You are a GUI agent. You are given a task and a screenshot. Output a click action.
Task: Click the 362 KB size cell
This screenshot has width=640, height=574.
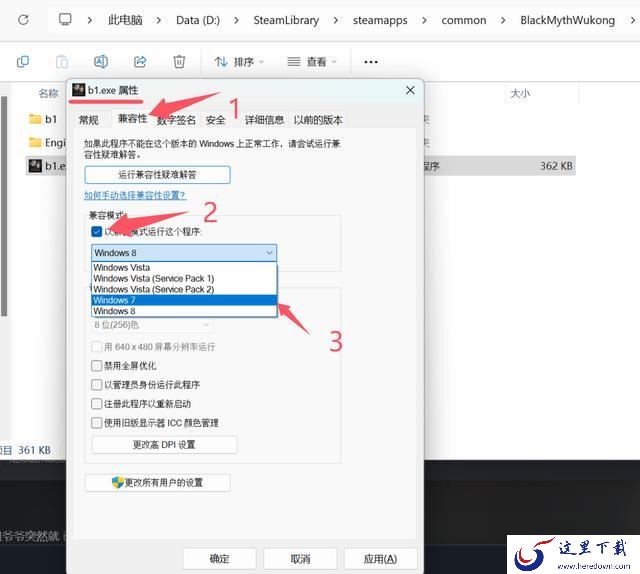[556, 166]
